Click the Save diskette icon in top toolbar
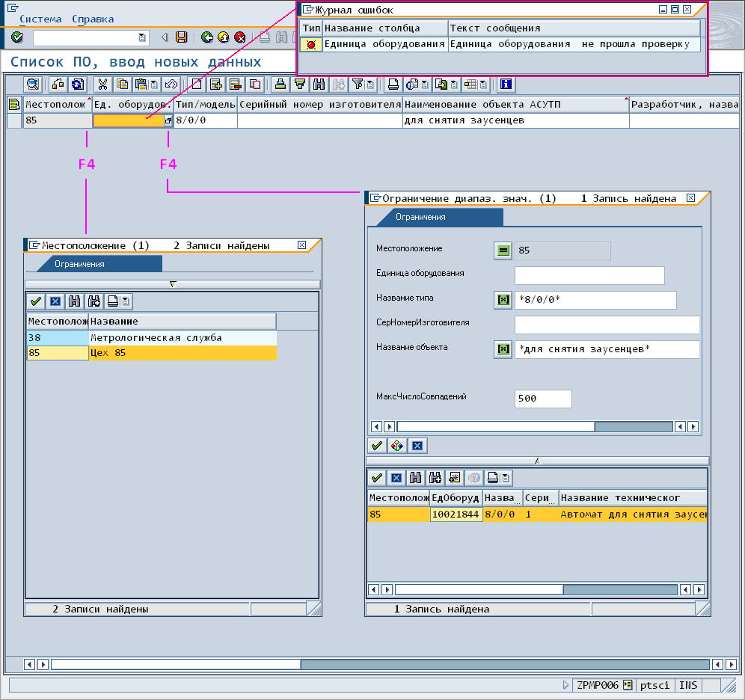 pos(181,37)
